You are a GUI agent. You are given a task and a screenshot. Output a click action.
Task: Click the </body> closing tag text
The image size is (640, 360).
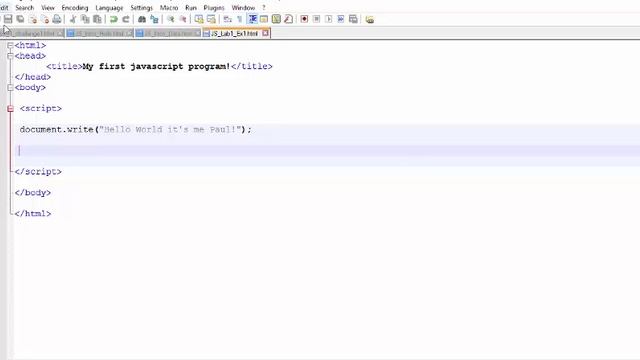(33, 193)
